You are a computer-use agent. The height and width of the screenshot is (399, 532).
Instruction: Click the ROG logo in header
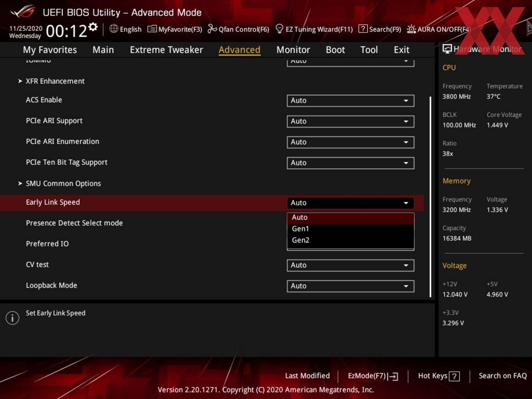(23, 12)
